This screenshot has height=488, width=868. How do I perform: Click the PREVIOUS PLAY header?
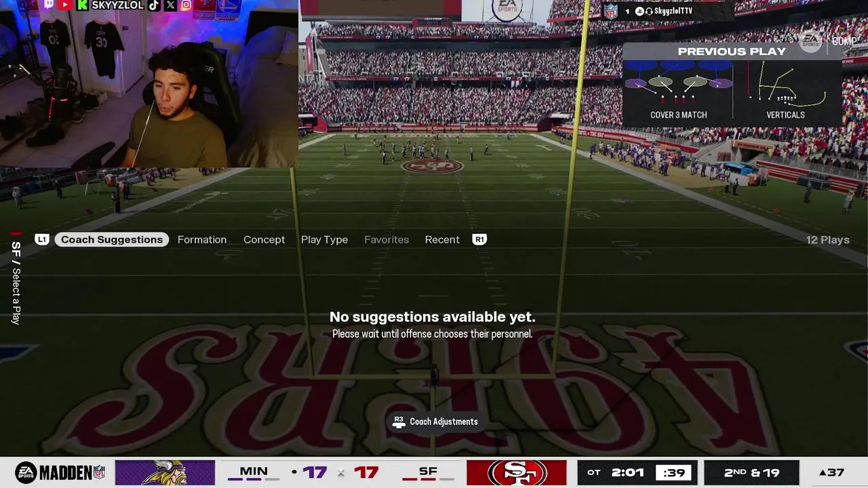pyautogui.click(x=732, y=52)
